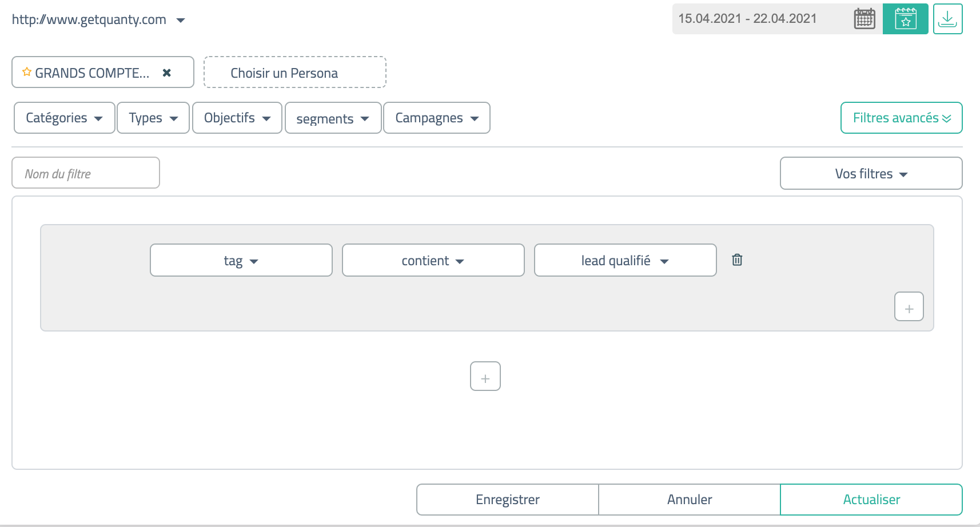Click the download export icon
The image size is (980, 527).
point(947,19)
